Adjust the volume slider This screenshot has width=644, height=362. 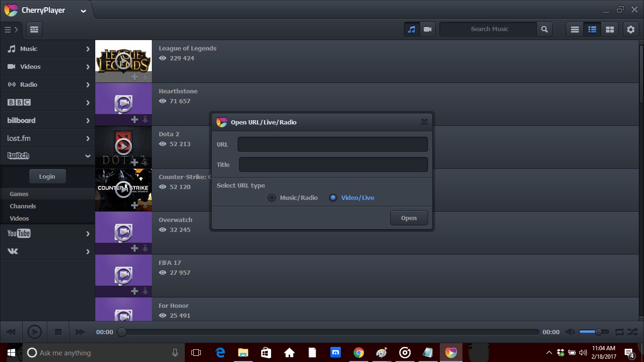(594, 332)
